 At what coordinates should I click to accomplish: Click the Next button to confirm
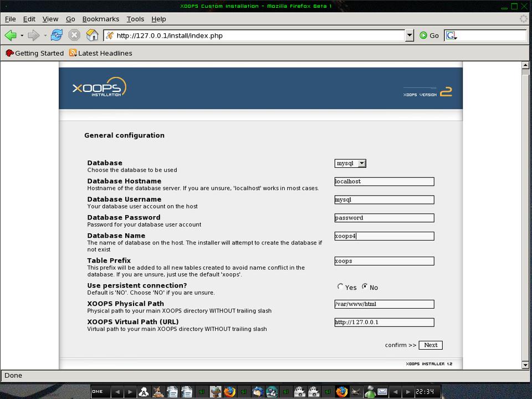pos(431,345)
